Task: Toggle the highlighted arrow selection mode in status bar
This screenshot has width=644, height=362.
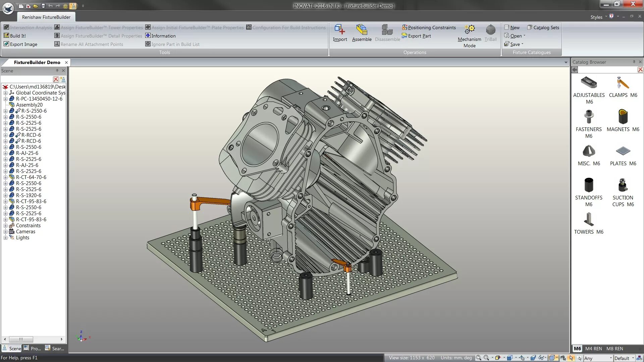Action: pyautogui.click(x=571, y=358)
